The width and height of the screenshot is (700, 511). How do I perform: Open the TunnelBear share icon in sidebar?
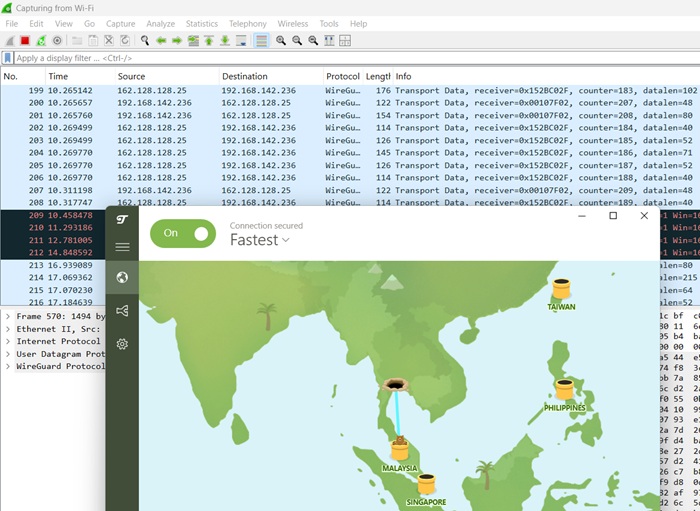click(122, 311)
